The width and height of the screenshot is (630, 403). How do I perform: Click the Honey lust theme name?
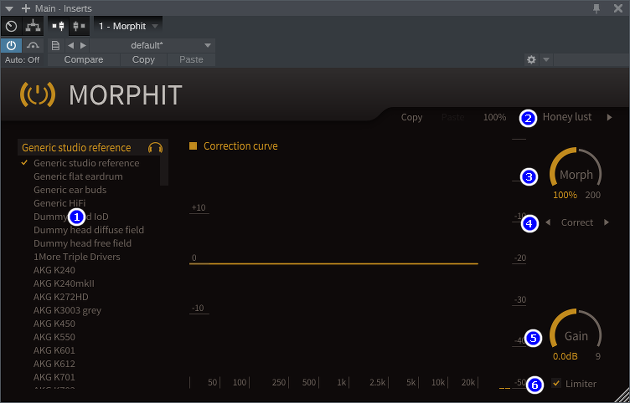[x=567, y=117]
